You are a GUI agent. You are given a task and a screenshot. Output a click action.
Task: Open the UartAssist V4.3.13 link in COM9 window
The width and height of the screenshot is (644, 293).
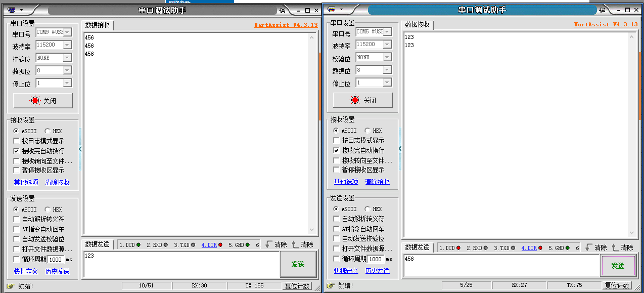(286, 25)
